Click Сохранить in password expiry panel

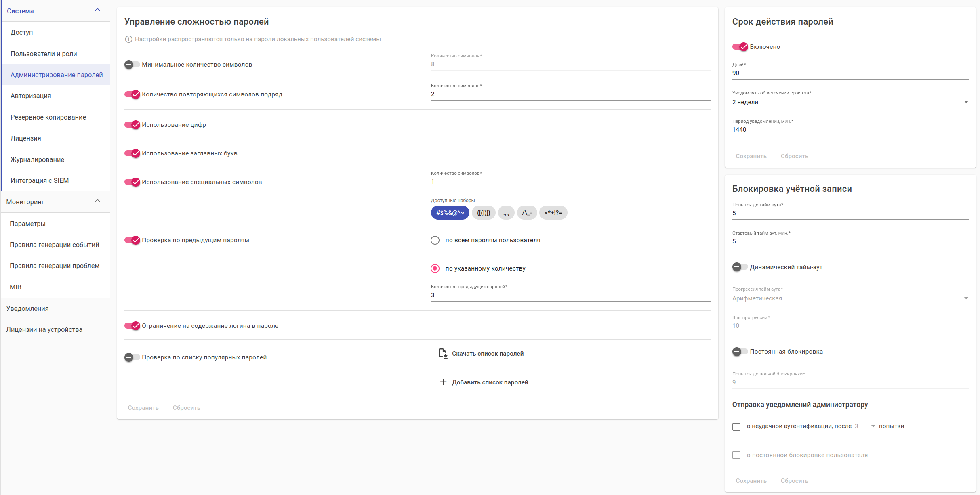[x=751, y=156]
